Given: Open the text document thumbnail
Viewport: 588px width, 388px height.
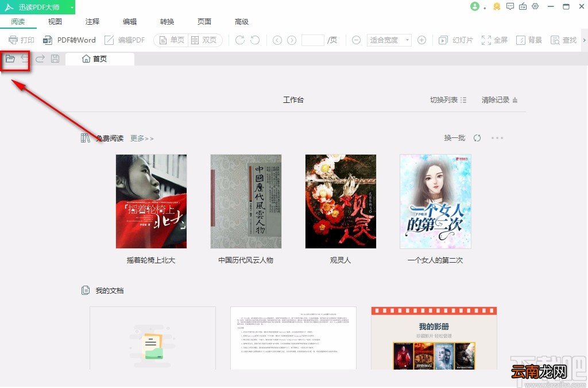Looking at the screenshot, I should 293,338.
